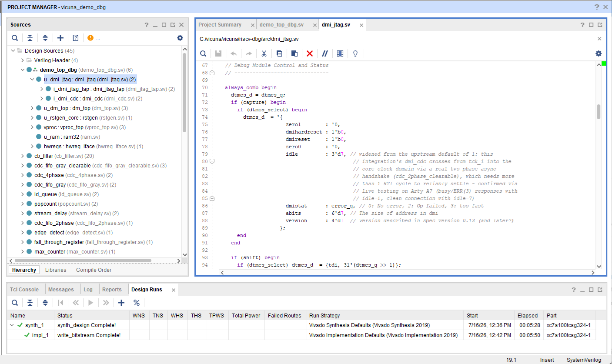Viewport: 612px width, 364px height.
Task: Delete with the red X editor icon
Action: coord(310,53)
